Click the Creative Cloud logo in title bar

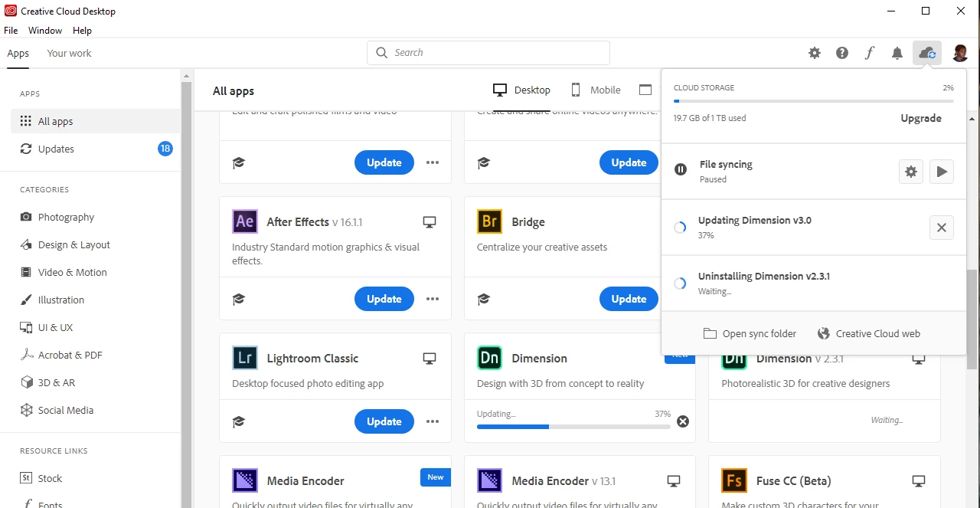[11, 11]
